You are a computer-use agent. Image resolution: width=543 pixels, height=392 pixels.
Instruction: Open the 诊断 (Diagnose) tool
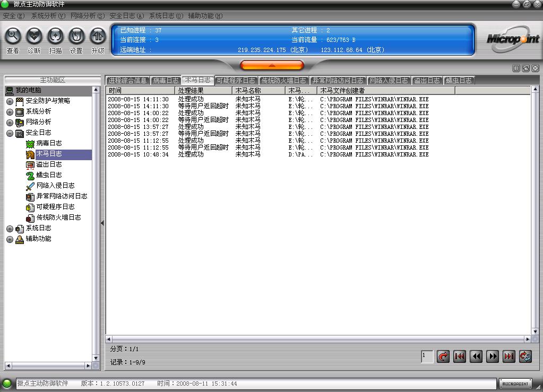[x=34, y=36]
